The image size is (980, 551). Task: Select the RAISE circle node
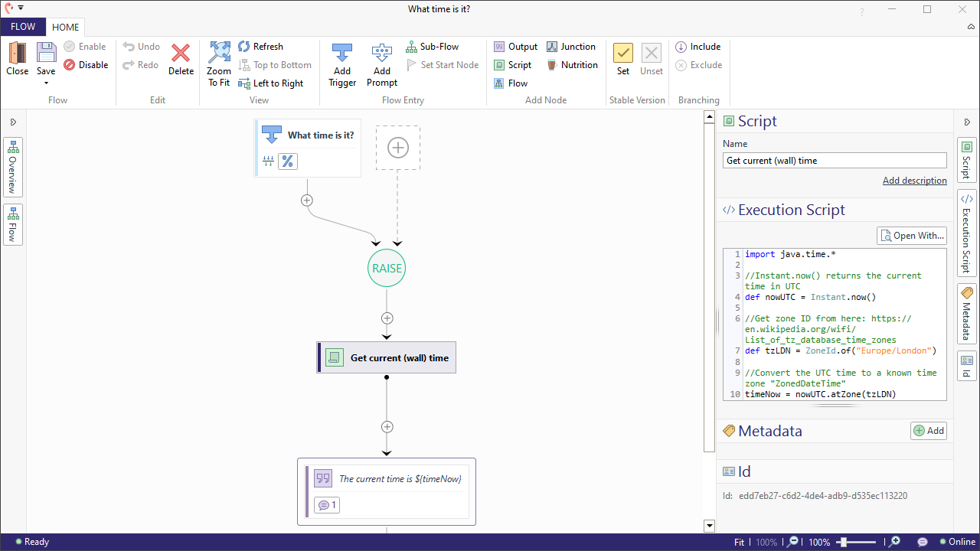point(387,269)
